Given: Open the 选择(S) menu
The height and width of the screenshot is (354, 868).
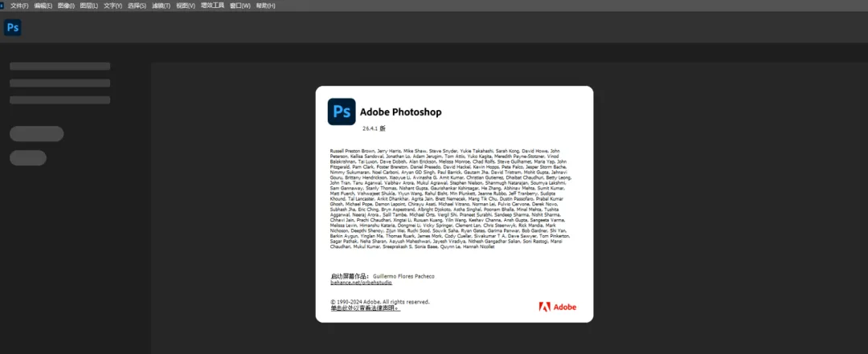Looking at the screenshot, I should click(x=137, y=6).
